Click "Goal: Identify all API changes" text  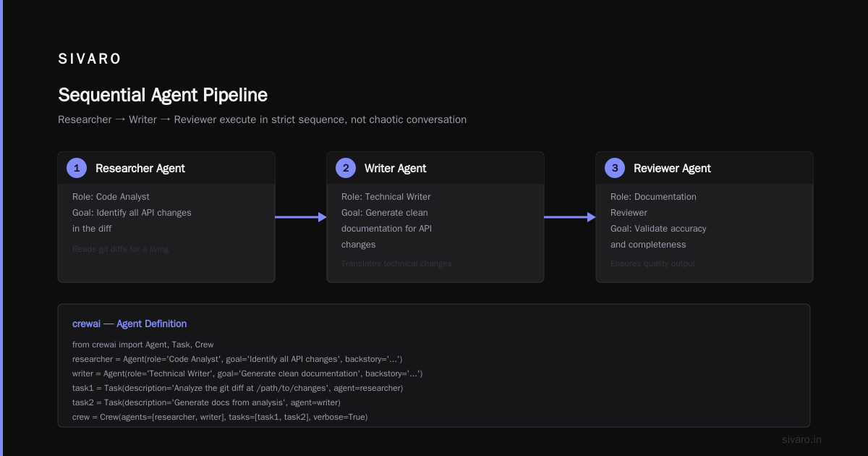click(x=132, y=221)
